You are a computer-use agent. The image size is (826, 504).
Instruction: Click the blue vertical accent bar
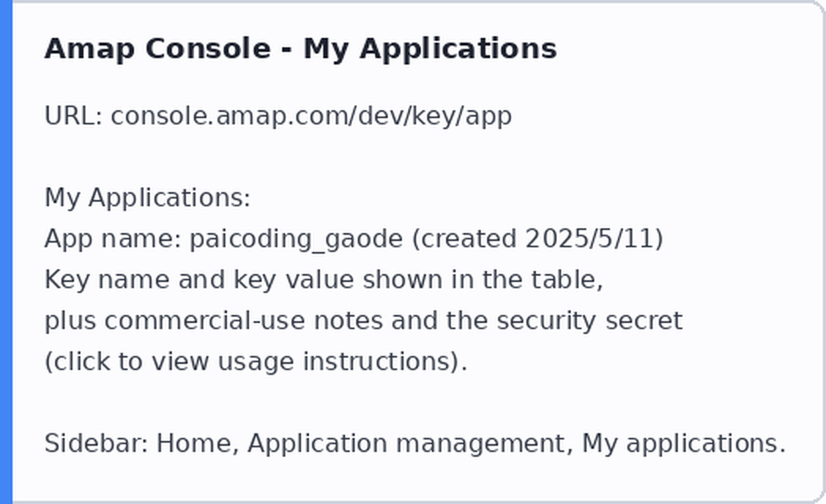(6, 252)
